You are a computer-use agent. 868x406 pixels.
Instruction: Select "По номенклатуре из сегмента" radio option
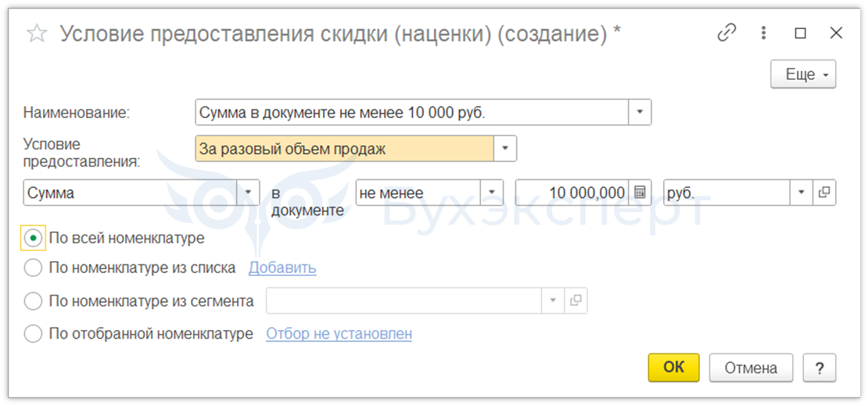tap(33, 301)
